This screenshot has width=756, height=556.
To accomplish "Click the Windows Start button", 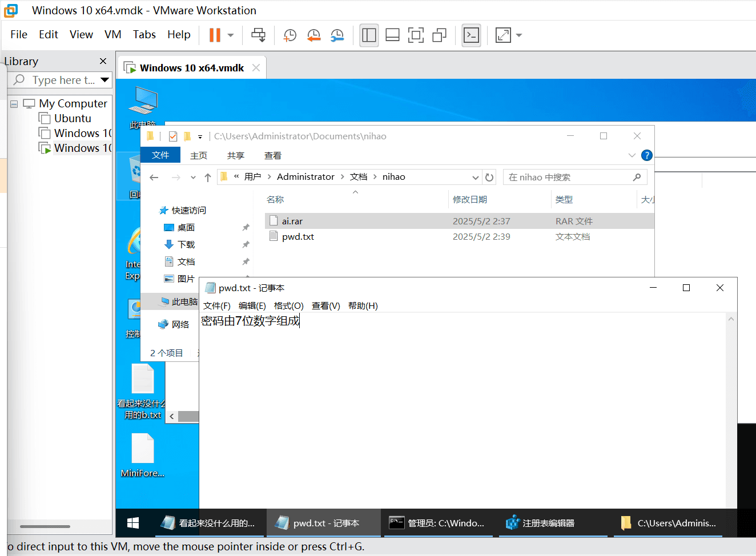I will pos(133,523).
